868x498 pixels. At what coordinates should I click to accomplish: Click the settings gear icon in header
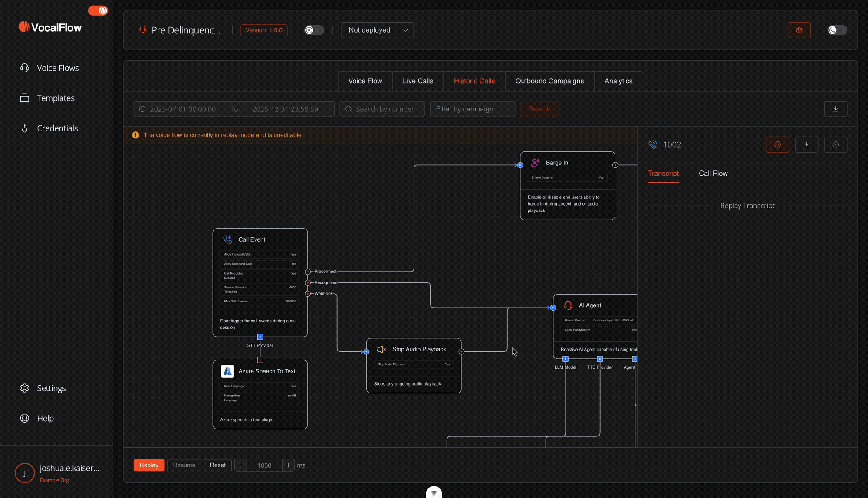pos(799,30)
